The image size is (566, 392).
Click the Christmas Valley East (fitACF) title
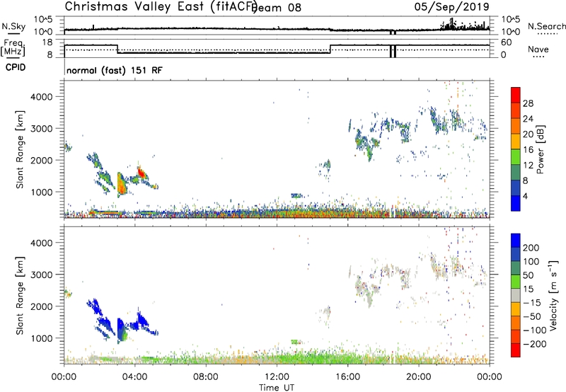161,6
